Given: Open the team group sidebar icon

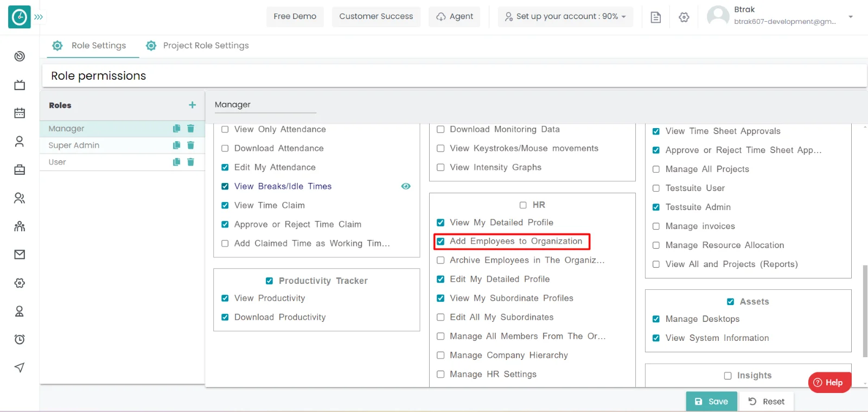Looking at the screenshot, I should click(20, 226).
